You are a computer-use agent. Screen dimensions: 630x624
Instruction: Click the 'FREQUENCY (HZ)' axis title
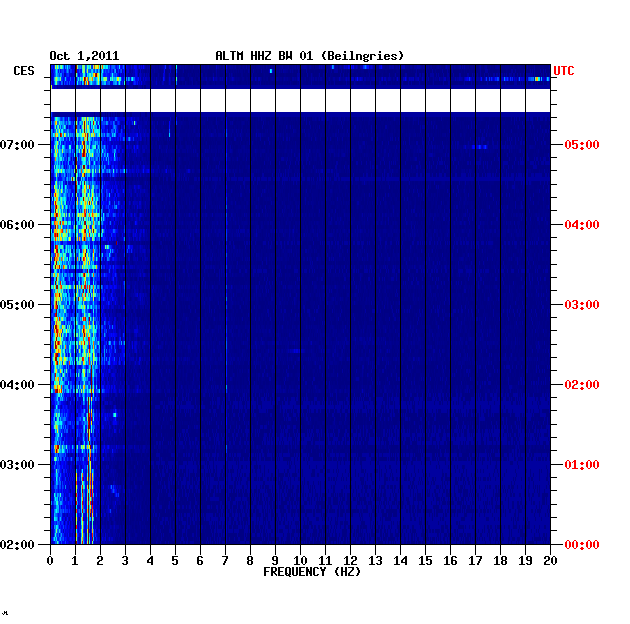point(312,572)
